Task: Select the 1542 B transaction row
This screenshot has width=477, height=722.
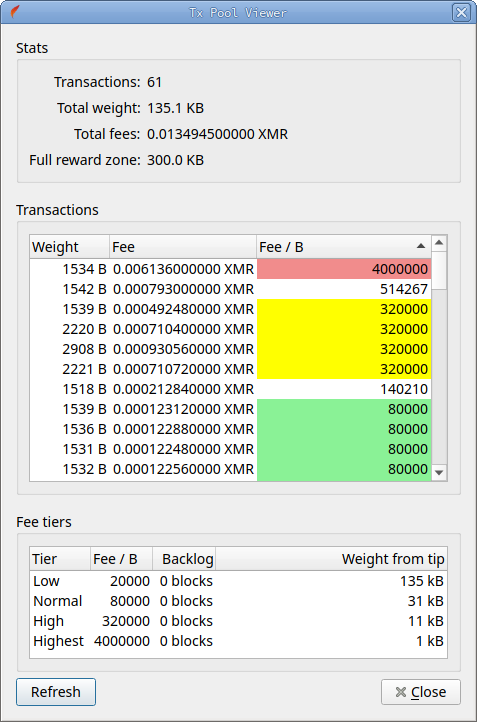Action: 231,289
